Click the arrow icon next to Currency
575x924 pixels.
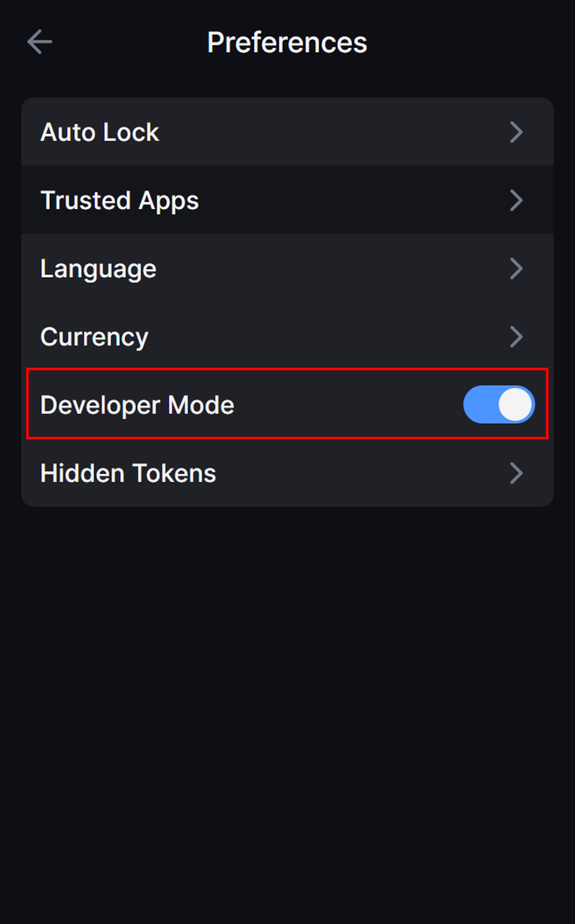(x=516, y=337)
